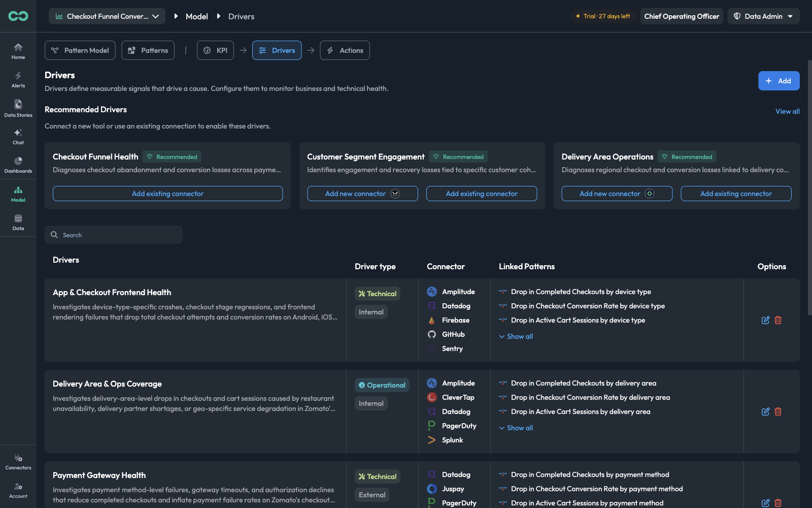Click PagerDuty icon in Delivery Area row

432,426
